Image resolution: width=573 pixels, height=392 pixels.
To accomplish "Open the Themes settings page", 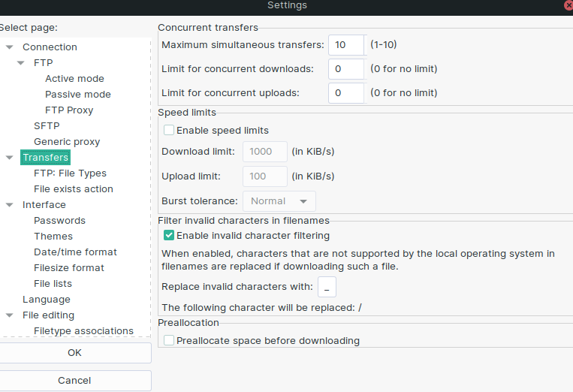I will tap(53, 237).
